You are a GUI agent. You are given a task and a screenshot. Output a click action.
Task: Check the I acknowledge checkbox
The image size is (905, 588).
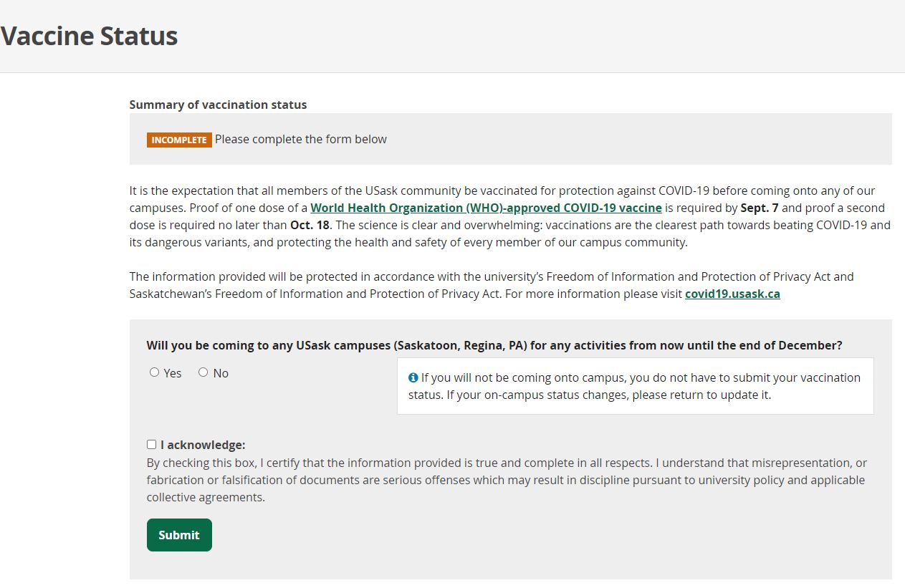[x=151, y=445]
